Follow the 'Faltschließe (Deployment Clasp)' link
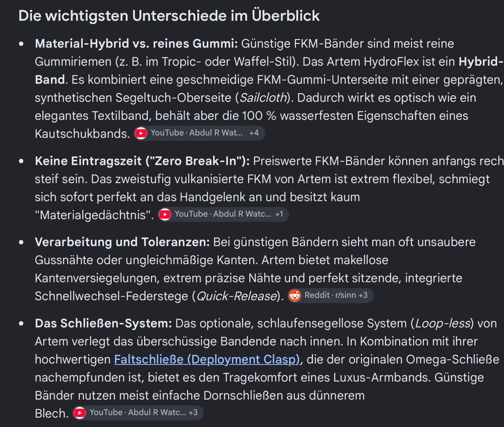This screenshot has width=504, height=427. tap(207, 359)
